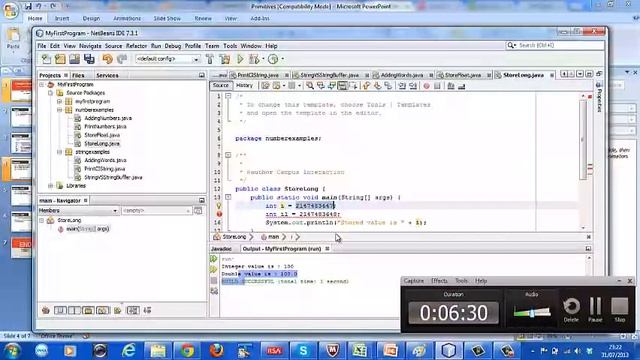
Task: Click the New File toolbar icon
Action: click(x=46, y=59)
